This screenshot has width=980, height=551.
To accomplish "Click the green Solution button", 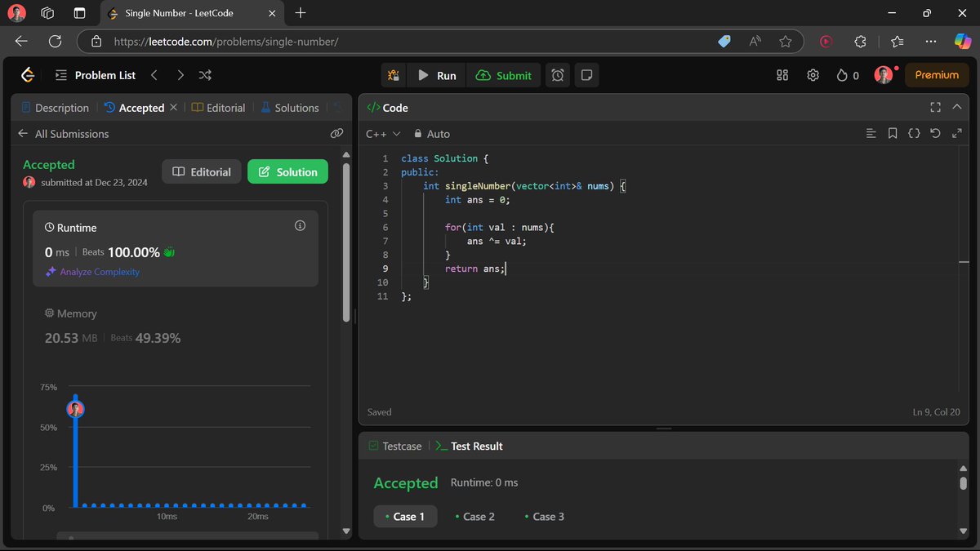I will (287, 171).
